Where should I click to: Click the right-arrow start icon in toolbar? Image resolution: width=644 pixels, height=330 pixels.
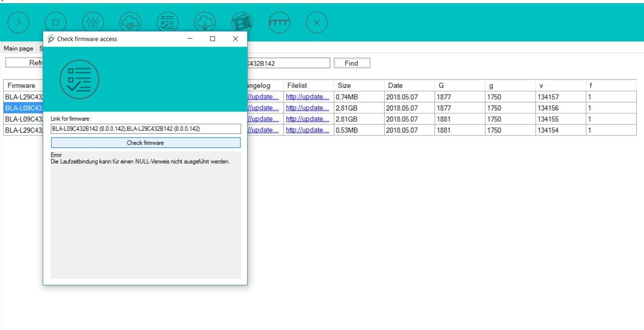click(19, 23)
